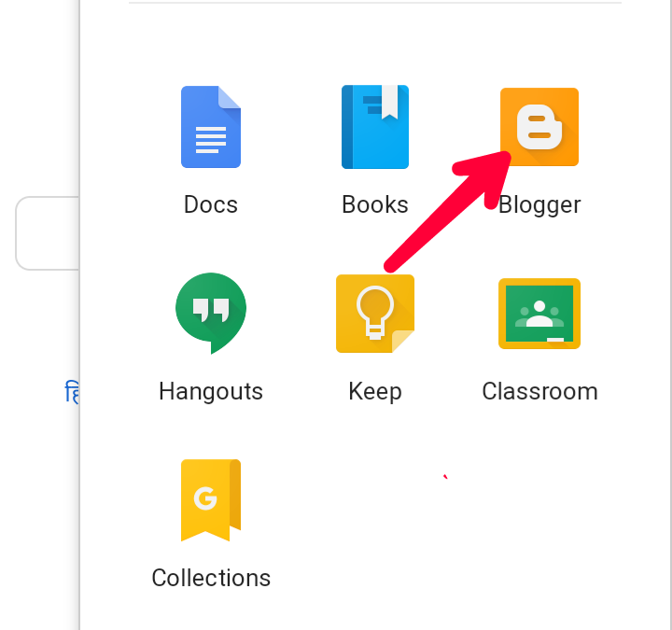
Task: Open the Collections bookmark icon
Action: click(x=210, y=500)
